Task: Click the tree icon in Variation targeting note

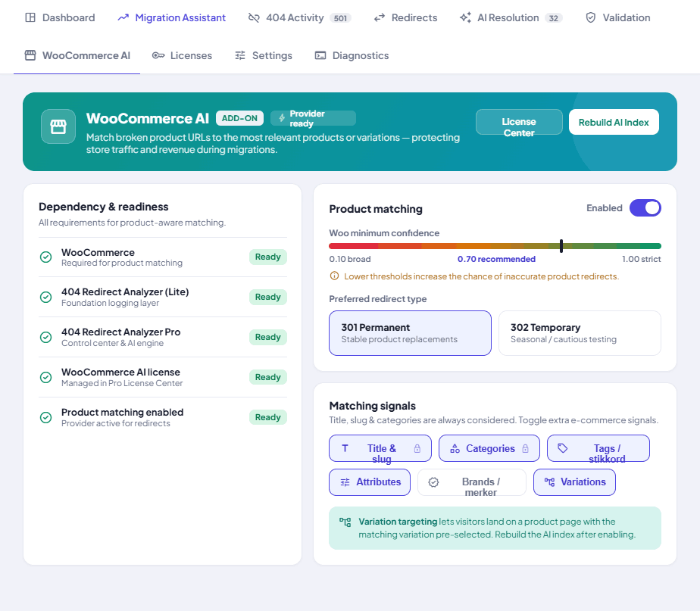Action: 345,522
